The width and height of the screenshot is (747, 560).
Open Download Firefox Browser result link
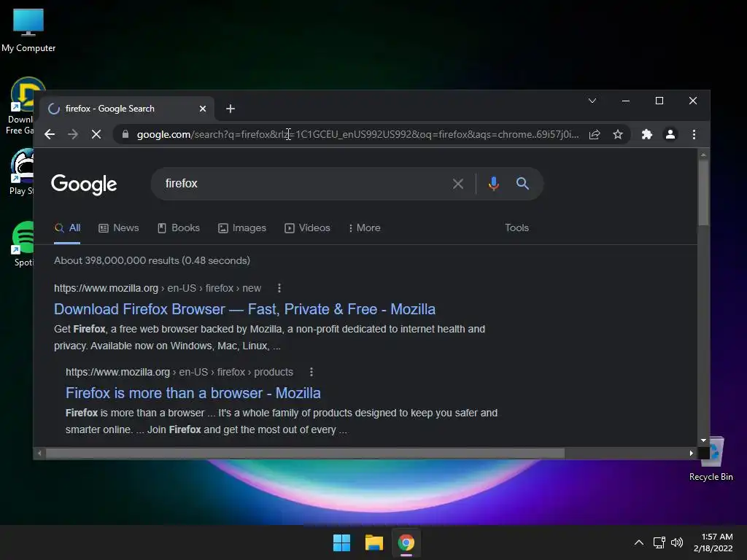244,309
